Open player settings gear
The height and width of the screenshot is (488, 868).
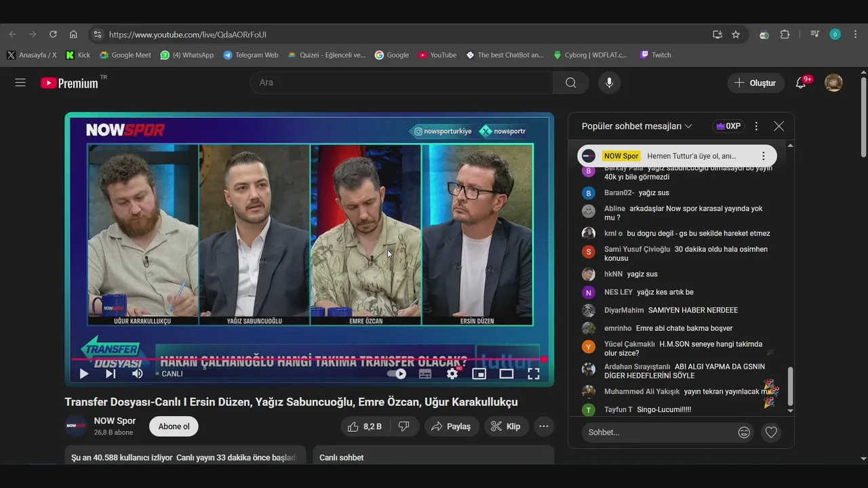(x=452, y=373)
